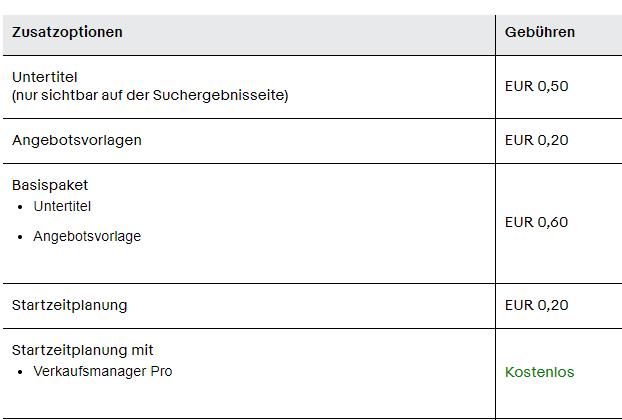Click the note '(nur sichtbar auf der Suchergebnisseite)'

click(150, 95)
